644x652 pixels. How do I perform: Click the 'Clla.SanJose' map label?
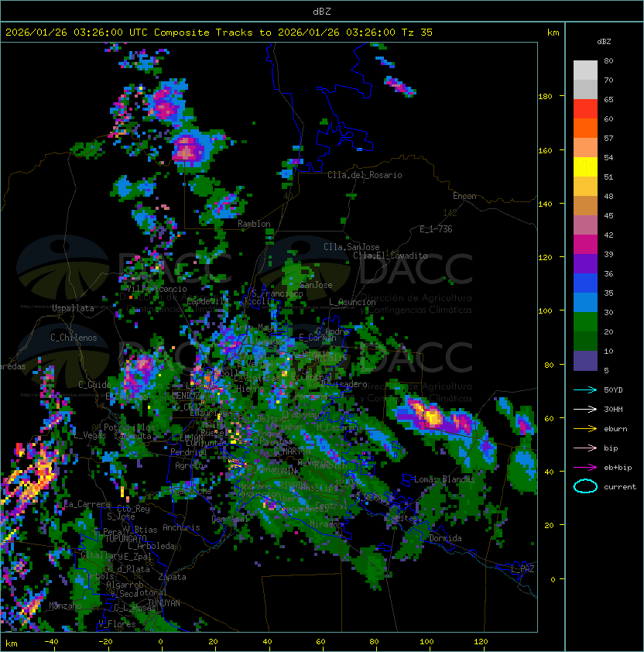point(351,247)
